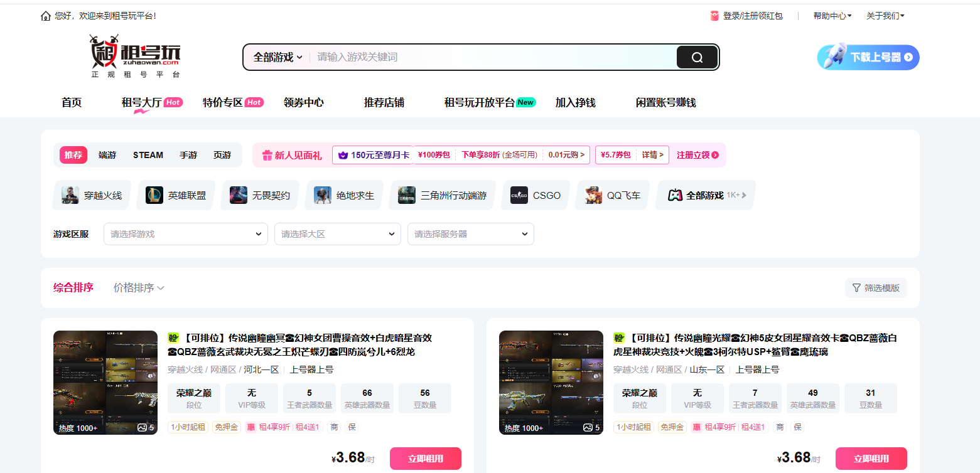Expand the 请选择大区 server region dropdown
The width and height of the screenshot is (980, 473).
pos(337,233)
